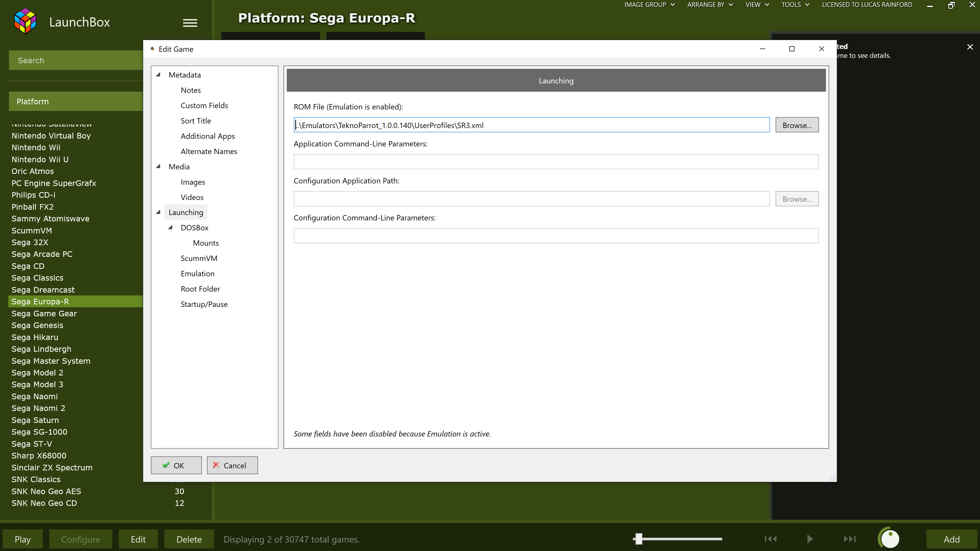
Task: Open the Startup/Pause section
Action: 204,304
